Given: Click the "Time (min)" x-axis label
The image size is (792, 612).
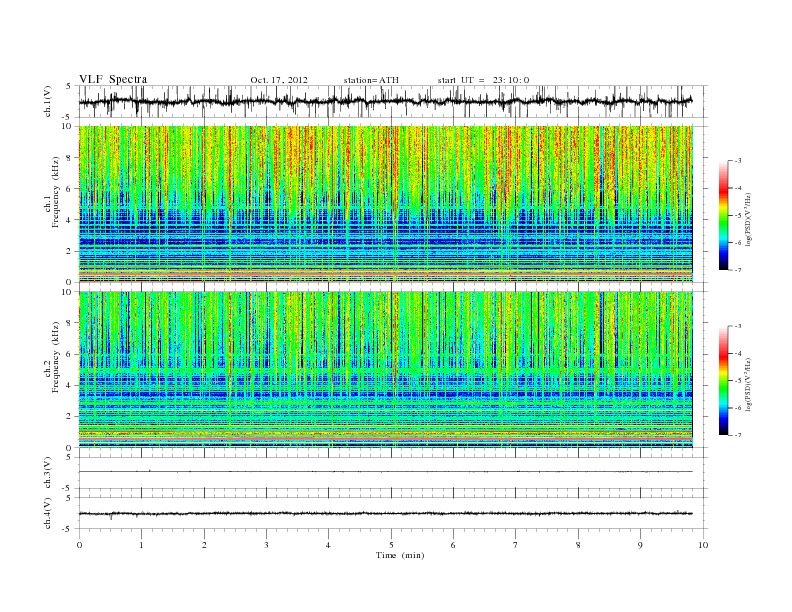Looking at the screenshot, I should pyautogui.click(x=400, y=555).
